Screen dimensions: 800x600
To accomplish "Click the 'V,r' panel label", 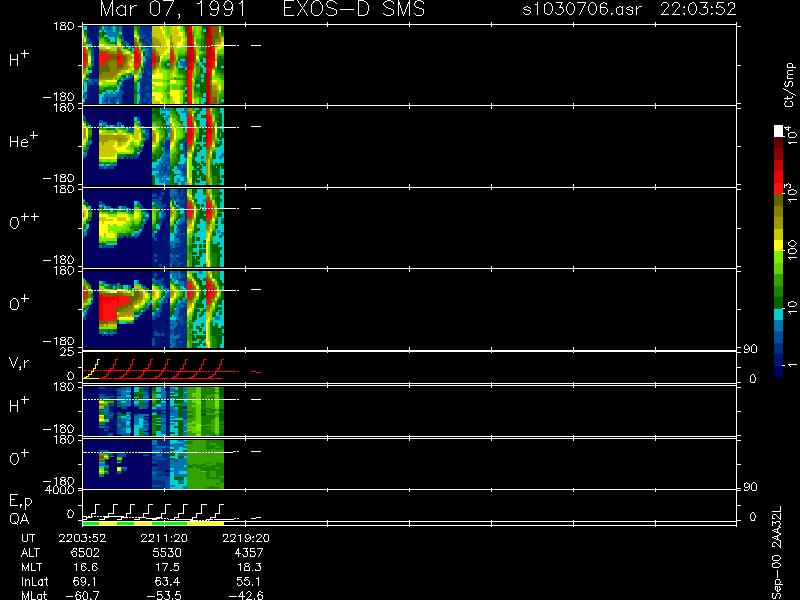I will [19, 363].
